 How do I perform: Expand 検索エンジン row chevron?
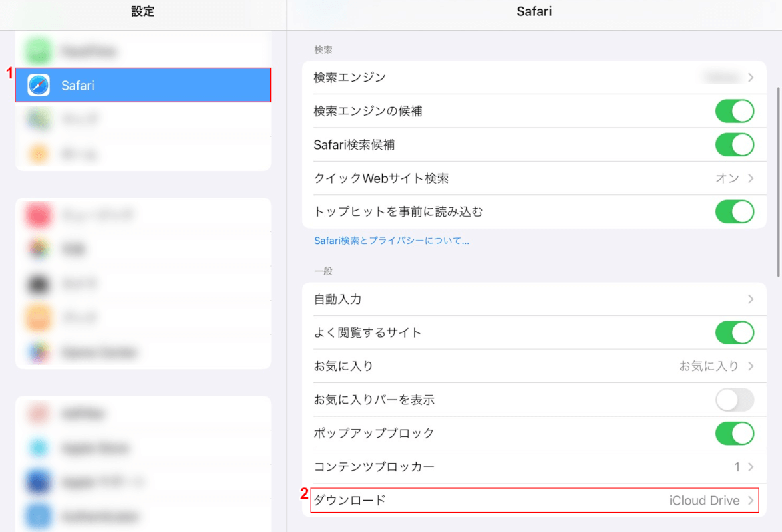tap(751, 78)
